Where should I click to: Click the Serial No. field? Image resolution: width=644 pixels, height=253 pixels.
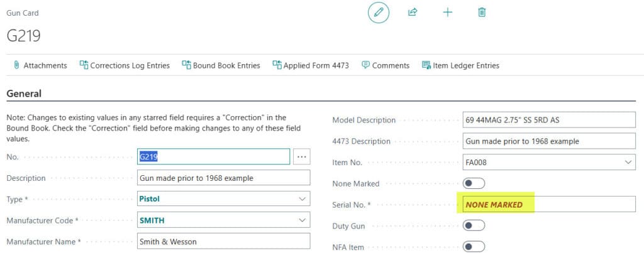click(x=547, y=205)
